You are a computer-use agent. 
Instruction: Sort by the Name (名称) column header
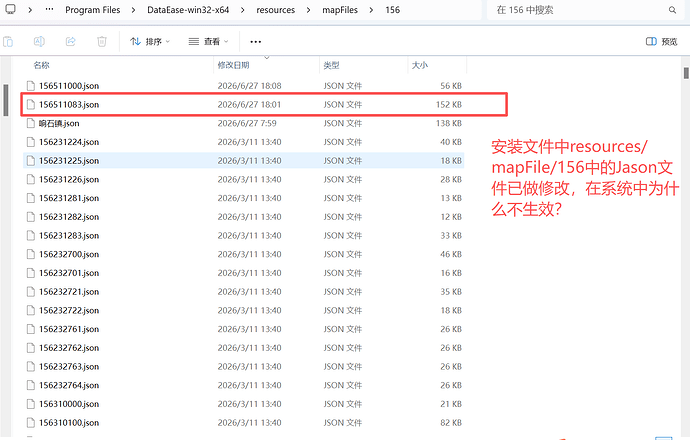(41, 65)
